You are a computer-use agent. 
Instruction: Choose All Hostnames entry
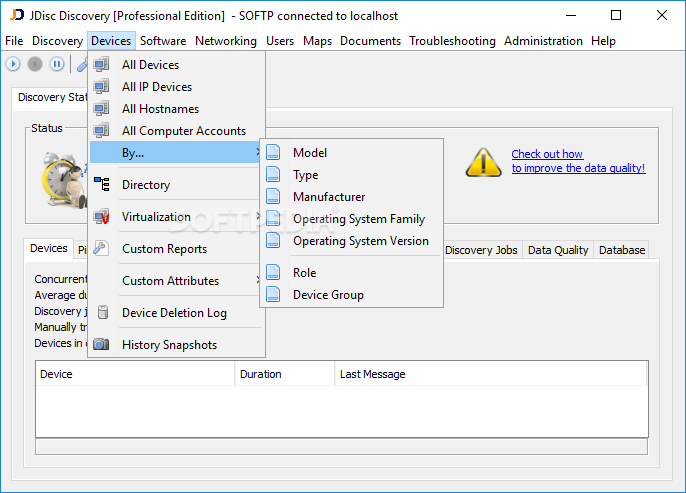click(x=176, y=108)
